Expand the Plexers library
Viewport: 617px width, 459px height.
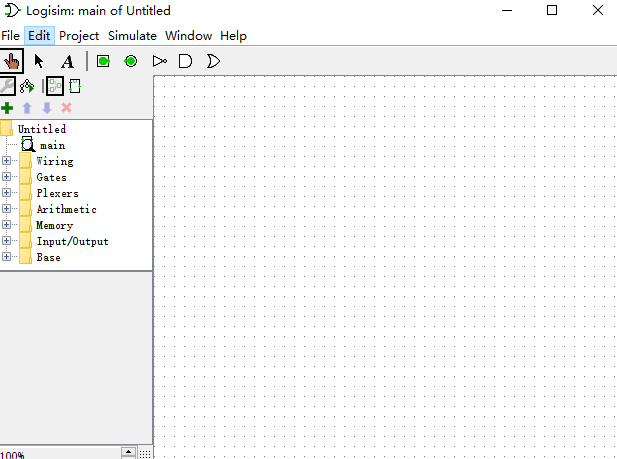pos(6,192)
